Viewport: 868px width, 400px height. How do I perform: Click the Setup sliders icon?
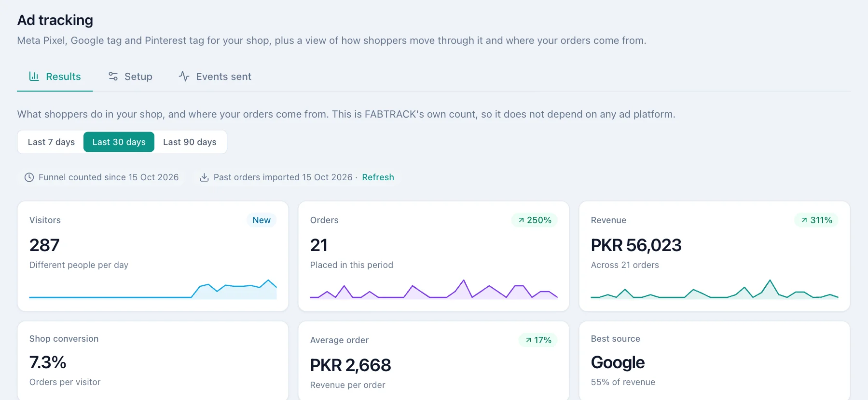[113, 76]
